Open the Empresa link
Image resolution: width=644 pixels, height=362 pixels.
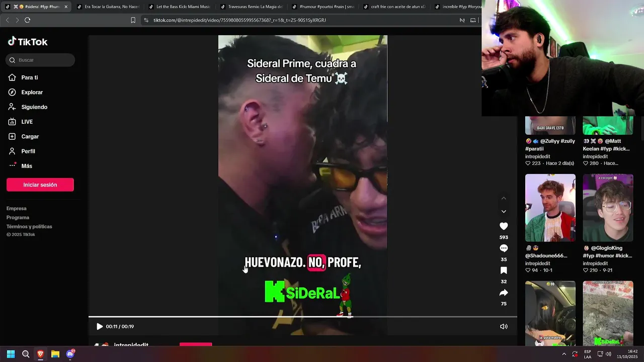pyautogui.click(x=17, y=209)
